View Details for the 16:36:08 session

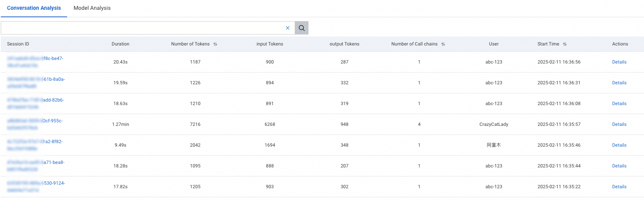619,104
